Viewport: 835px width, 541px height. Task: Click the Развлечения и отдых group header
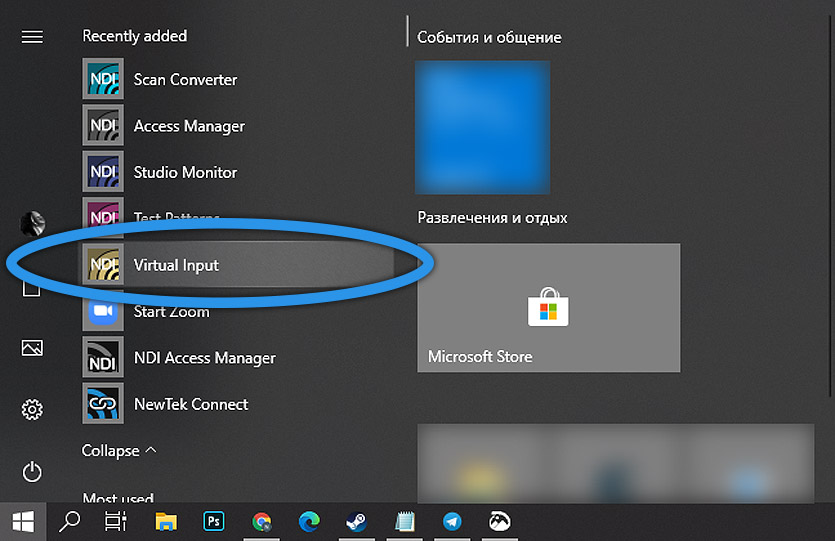[x=492, y=218]
